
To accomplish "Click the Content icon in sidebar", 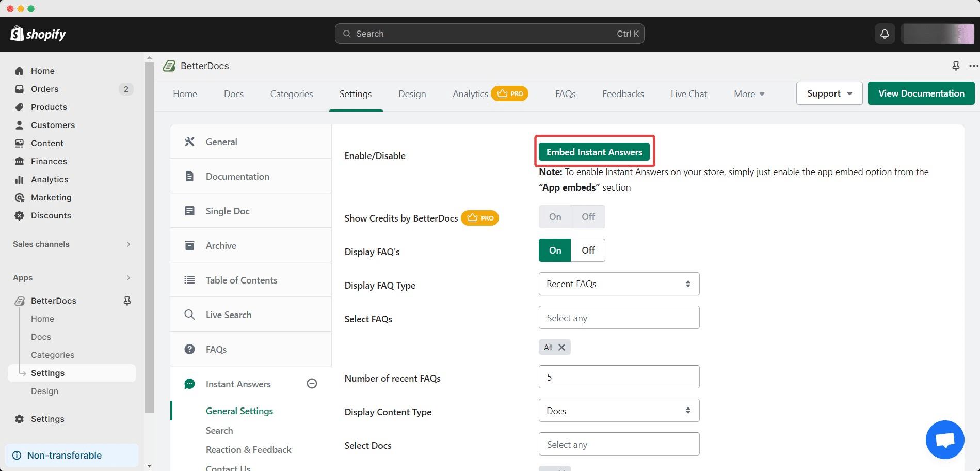I will [20, 143].
